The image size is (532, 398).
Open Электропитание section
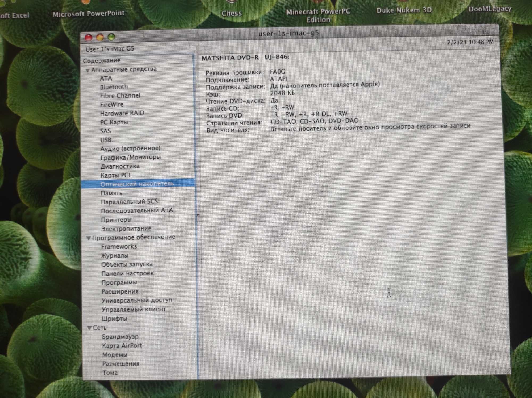click(126, 228)
